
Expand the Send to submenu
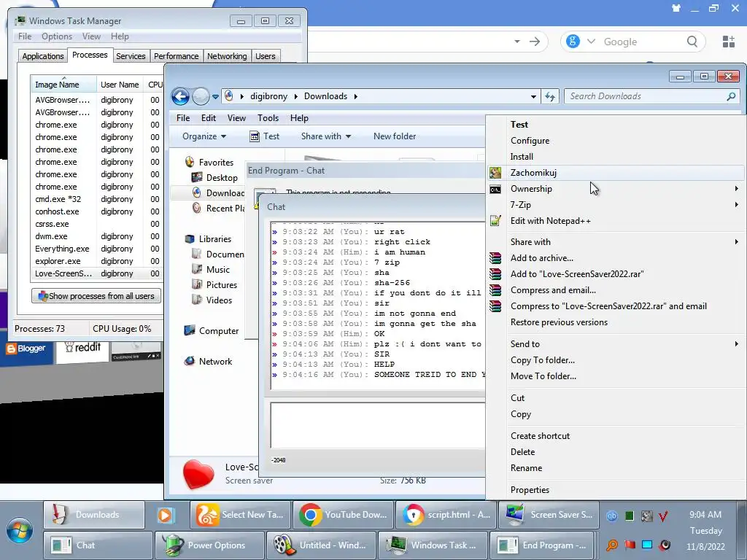737,344
